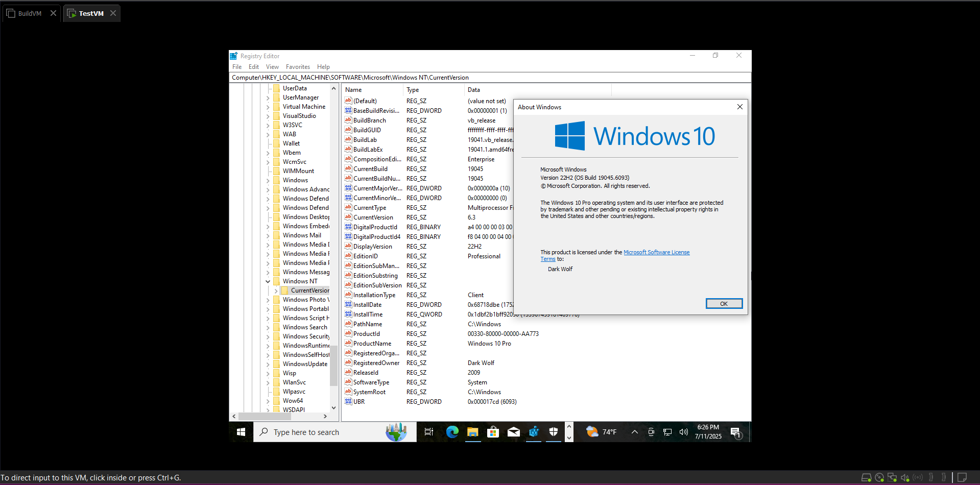980x485 pixels.
Task: Expand the WindowsUpdate tree node
Action: (x=268, y=364)
